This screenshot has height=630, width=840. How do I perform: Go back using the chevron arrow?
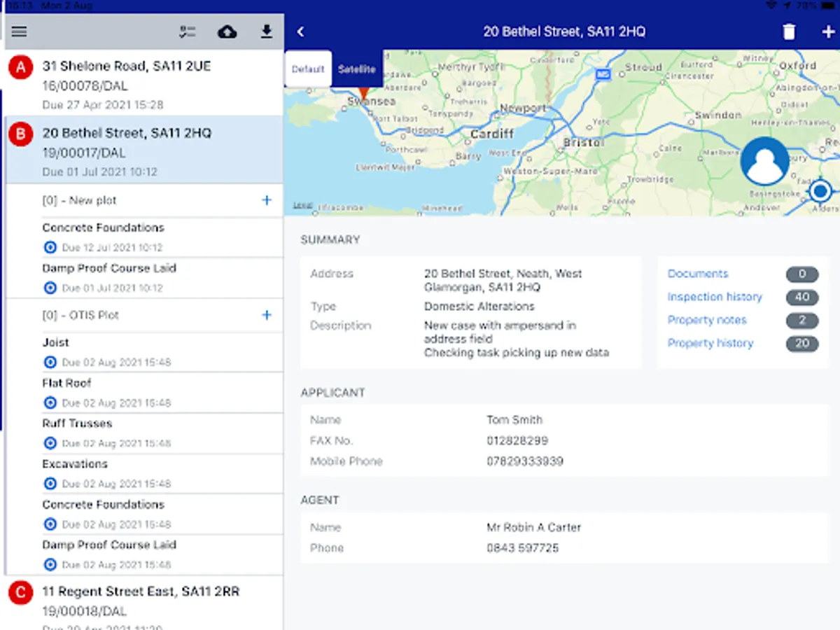tap(301, 31)
